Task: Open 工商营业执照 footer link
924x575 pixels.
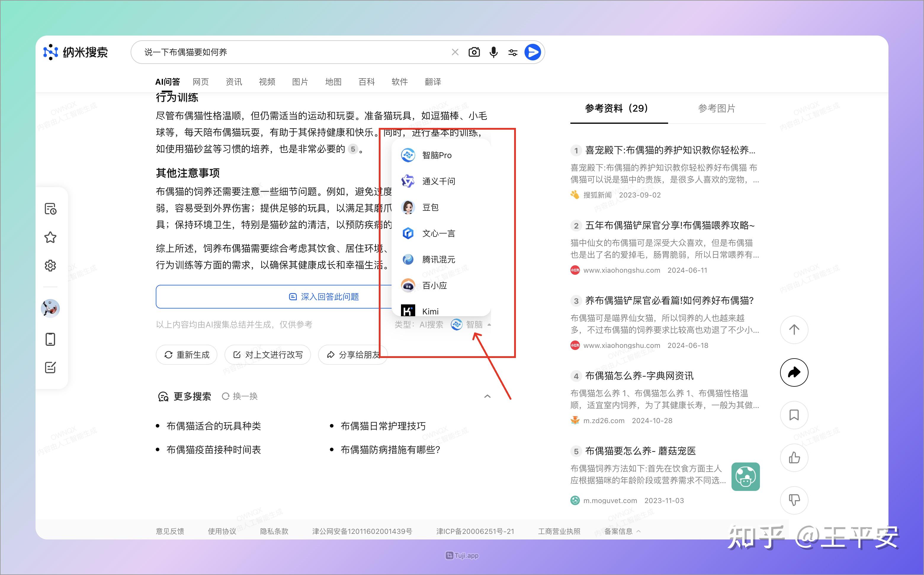Action: [x=559, y=531]
